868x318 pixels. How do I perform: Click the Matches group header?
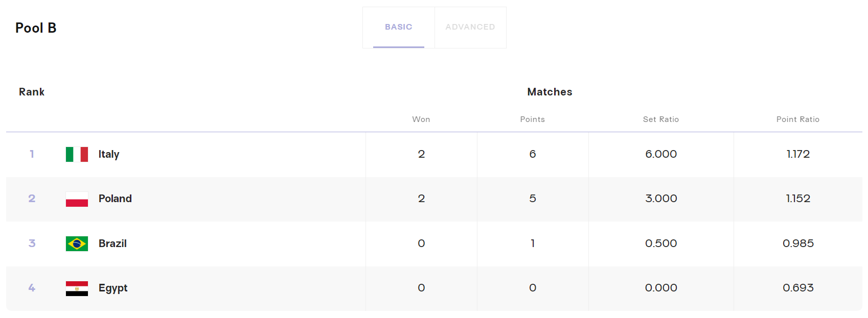click(550, 92)
